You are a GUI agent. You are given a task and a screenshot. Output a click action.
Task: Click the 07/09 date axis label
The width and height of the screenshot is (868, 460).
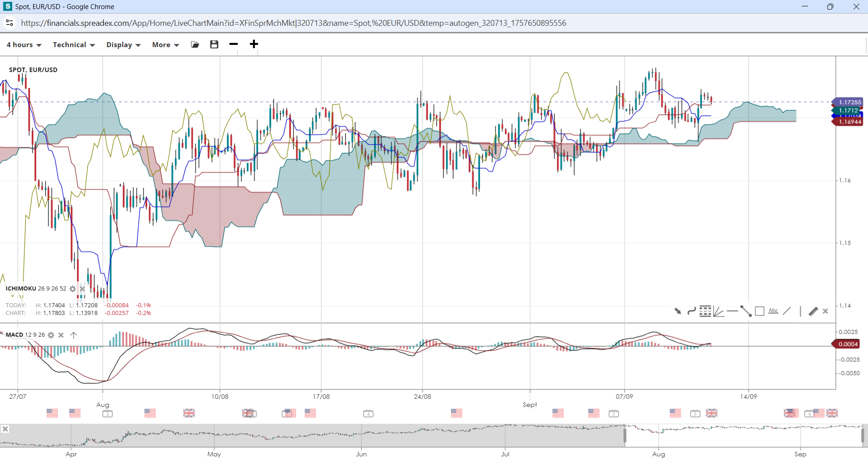pos(624,397)
